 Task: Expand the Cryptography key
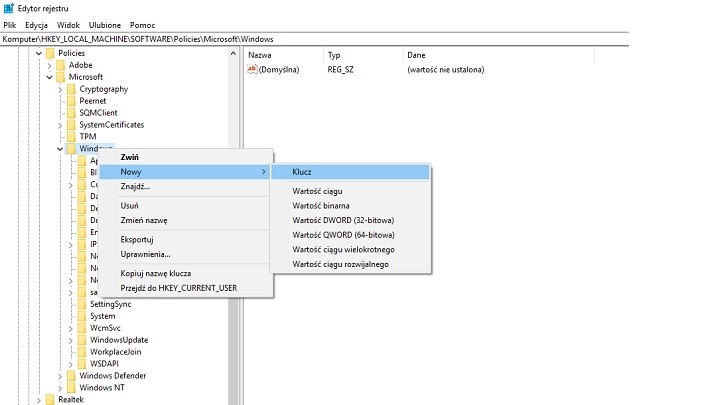coord(60,89)
